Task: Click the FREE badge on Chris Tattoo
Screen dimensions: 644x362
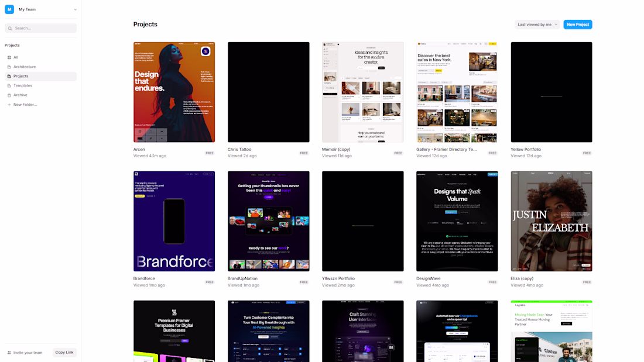Action: pyautogui.click(x=304, y=153)
